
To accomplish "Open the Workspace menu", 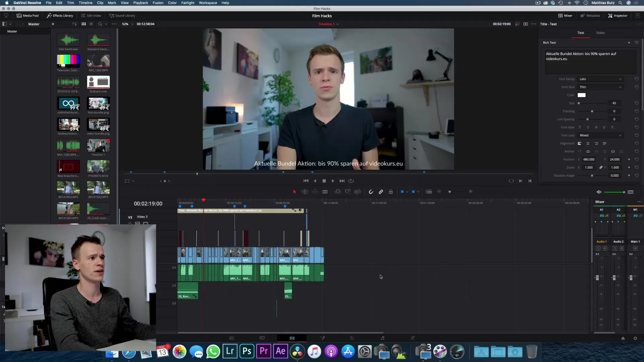I will [208, 3].
